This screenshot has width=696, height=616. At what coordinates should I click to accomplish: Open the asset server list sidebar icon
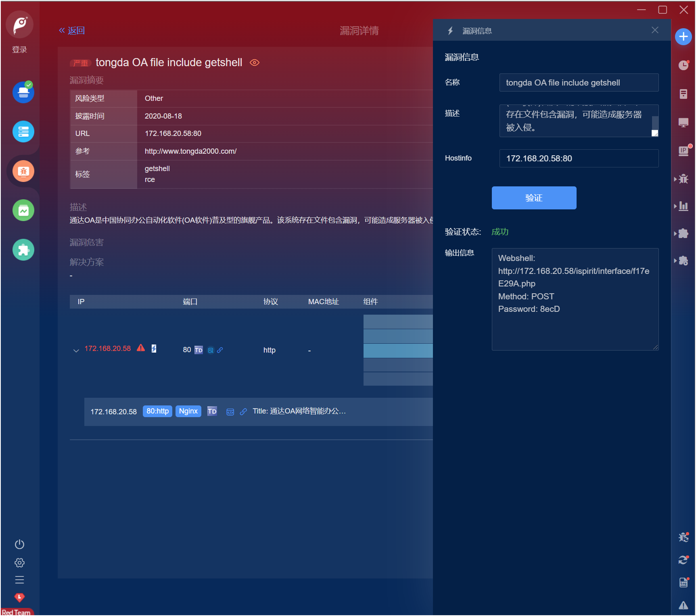23,132
